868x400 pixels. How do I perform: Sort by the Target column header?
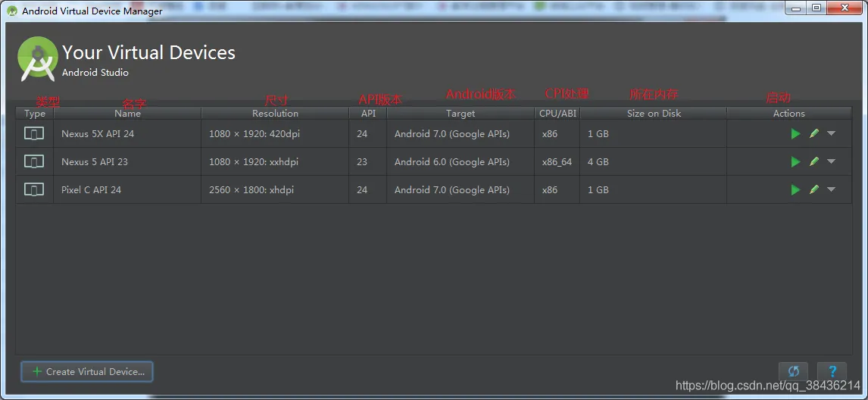[x=461, y=113]
